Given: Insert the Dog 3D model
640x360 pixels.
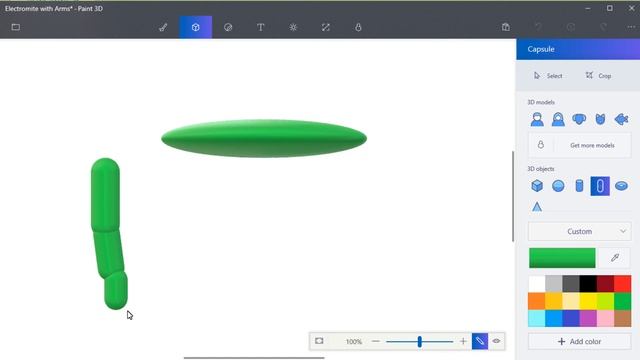Looking at the screenshot, I should pyautogui.click(x=579, y=119).
